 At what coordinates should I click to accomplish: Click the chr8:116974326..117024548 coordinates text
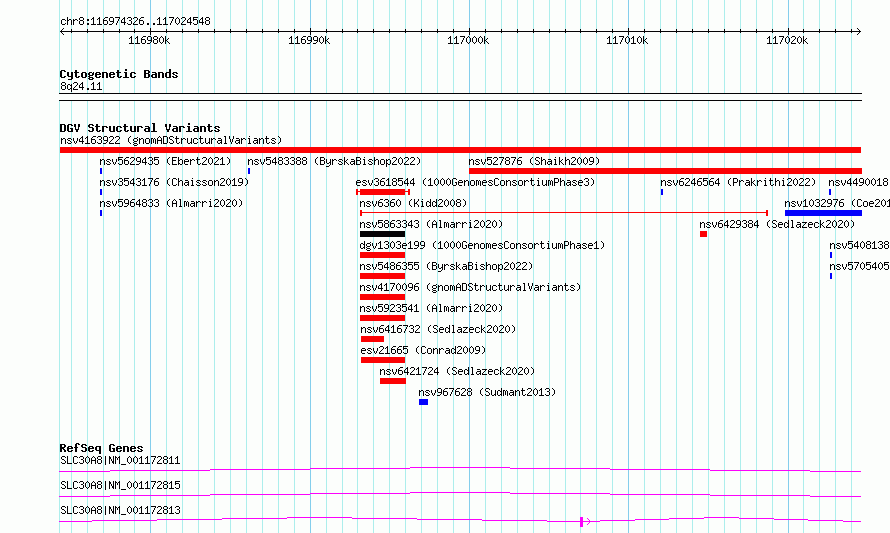135,21
